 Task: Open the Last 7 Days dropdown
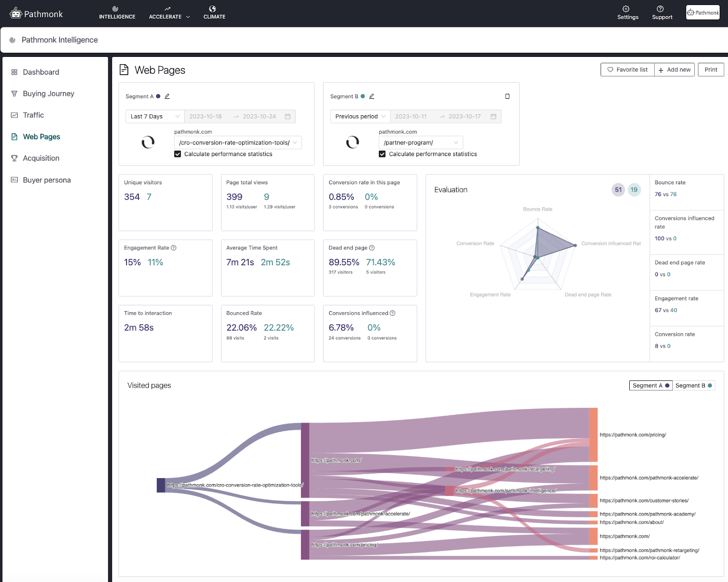click(x=154, y=116)
